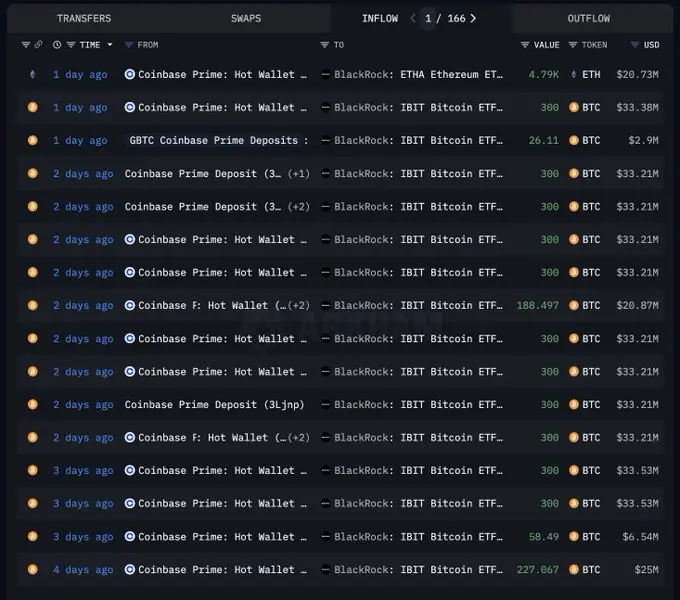Open the TOKEN column filter

click(x=572, y=45)
